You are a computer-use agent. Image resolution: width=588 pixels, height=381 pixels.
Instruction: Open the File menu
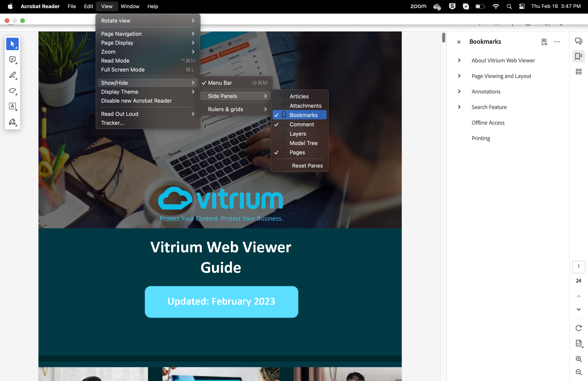[x=72, y=6]
